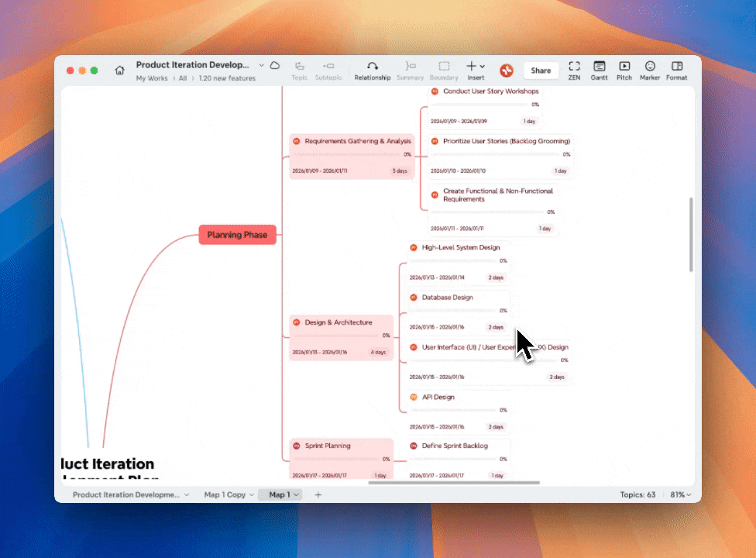This screenshot has height=558, width=756.
Task: Click priority marker on High-Level System Design
Action: click(413, 248)
